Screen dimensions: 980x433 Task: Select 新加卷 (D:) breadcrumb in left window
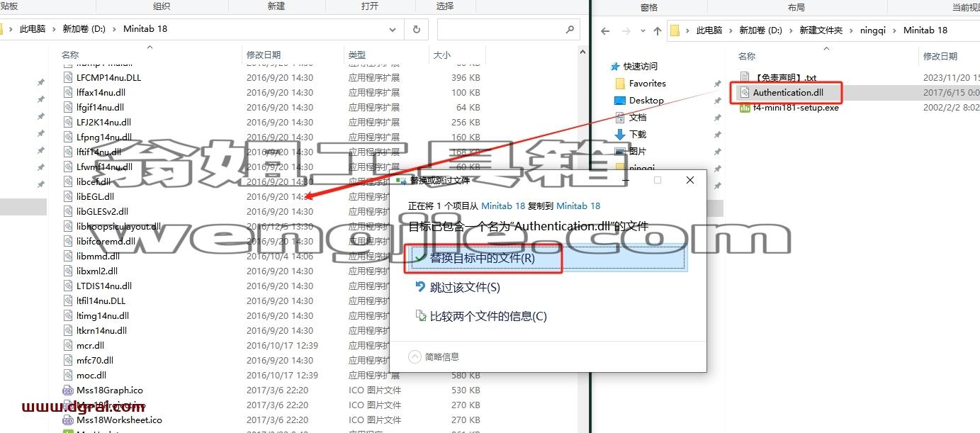(84, 29)
